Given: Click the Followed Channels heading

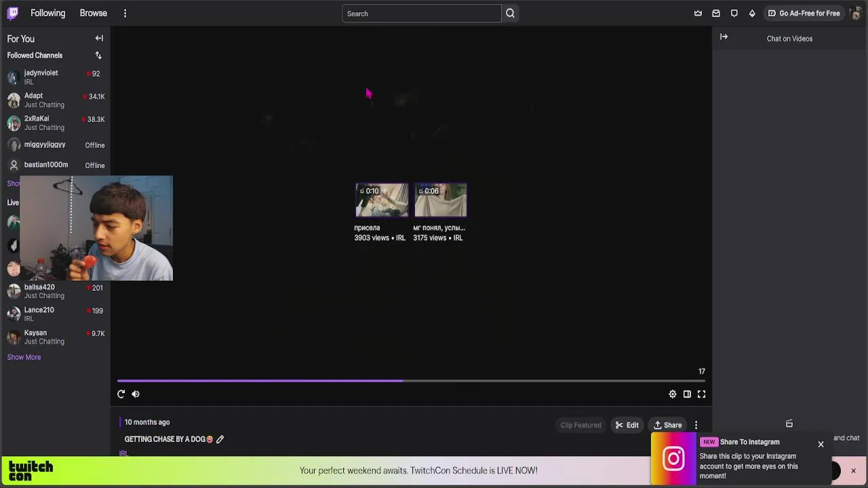Looking at the screenshot, I should click(x=35, y=56).
